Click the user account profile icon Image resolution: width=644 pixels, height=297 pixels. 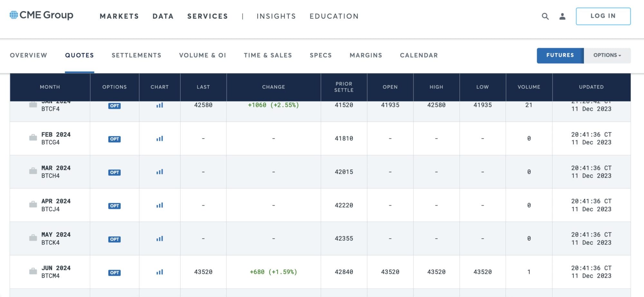coord(562,16)
